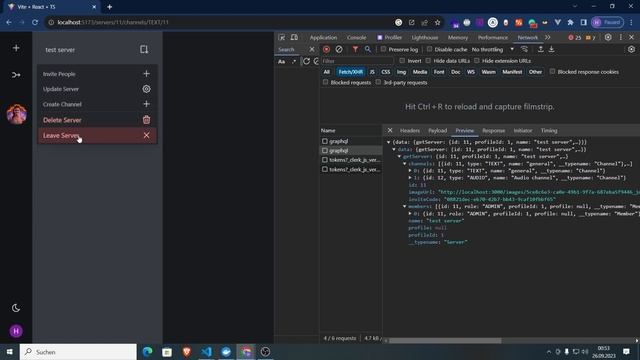Click the inspect element icon in DevTools
The width and height of the screenshot is (640, 360).
click(282, 37)
